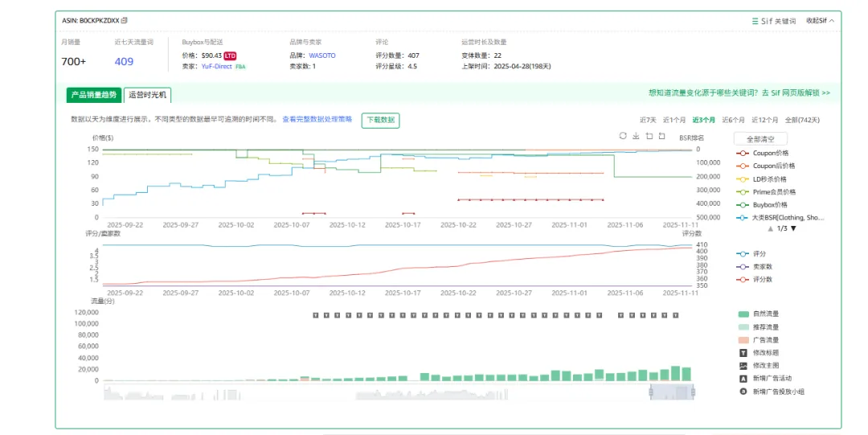Open 查看完整数据处理策略 link
The height and width of the screenshot is (435, 868).
(x=317, y=119)
